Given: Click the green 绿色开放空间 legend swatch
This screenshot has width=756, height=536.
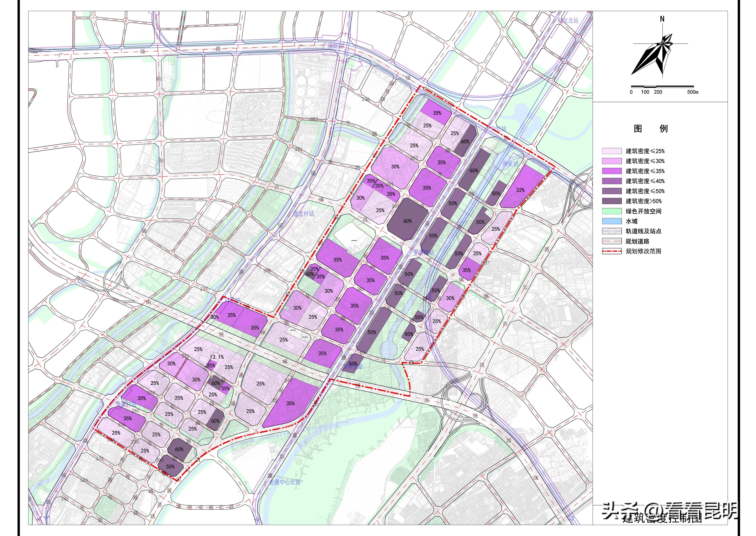Looking at the screenshot, I should [x=612, y=211].
